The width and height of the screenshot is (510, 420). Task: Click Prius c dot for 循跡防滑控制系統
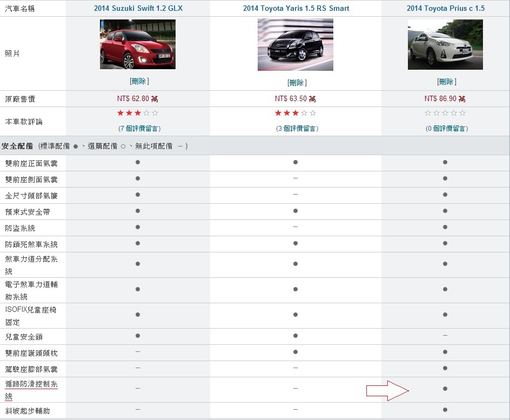tap(445, 389)
